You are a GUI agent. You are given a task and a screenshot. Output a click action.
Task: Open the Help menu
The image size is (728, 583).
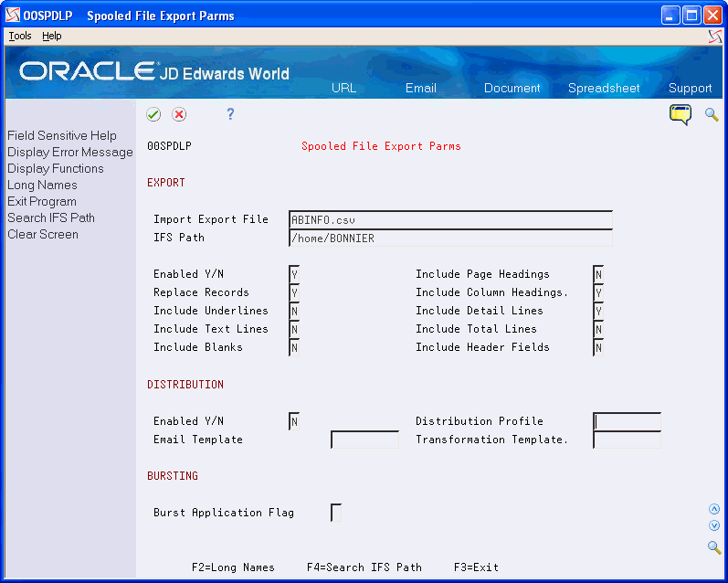point(51,36)
